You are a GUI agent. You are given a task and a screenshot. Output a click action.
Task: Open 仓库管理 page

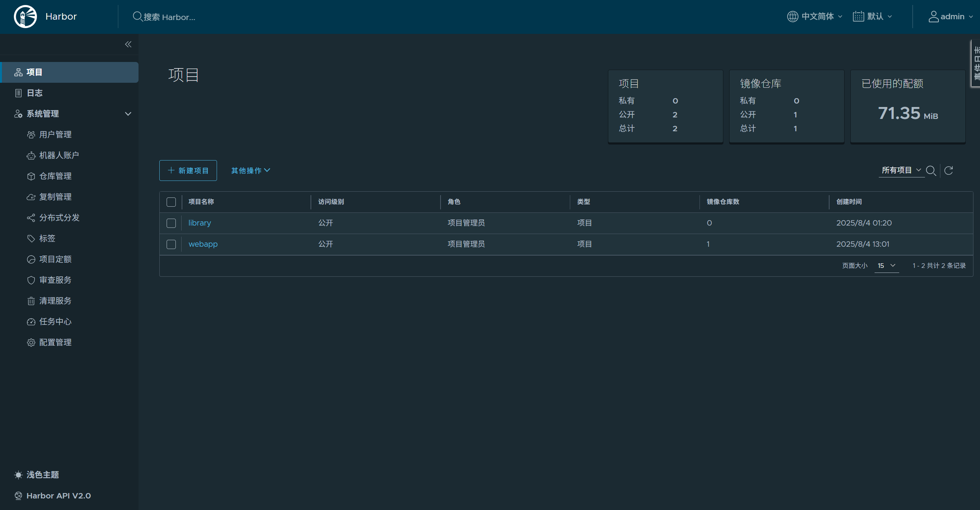[55, 176]
